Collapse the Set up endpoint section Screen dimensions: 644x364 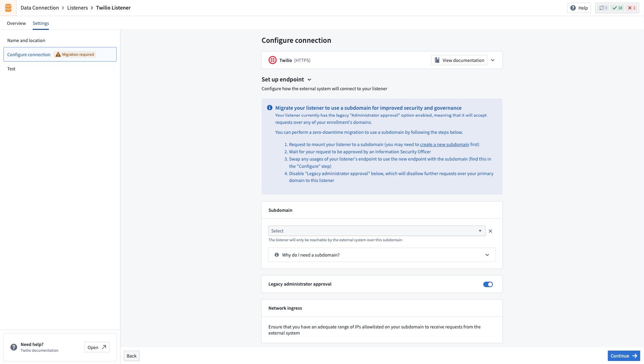coord(309,80)
